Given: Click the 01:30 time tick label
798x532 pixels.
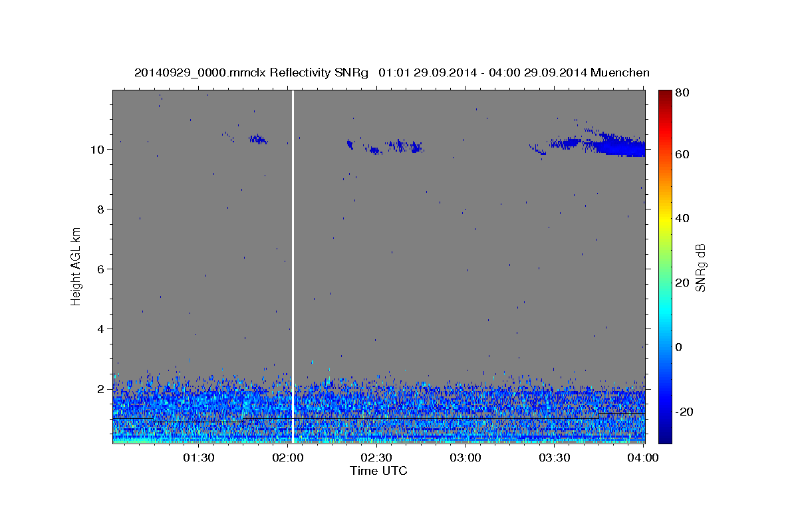Looking at the screenshot, I should (198, 458).
